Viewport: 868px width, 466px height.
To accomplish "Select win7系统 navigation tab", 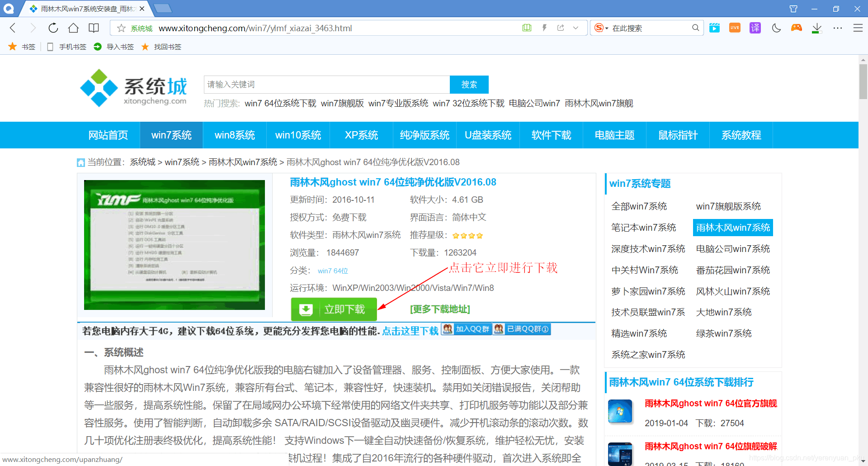I will tap(171, 135).
